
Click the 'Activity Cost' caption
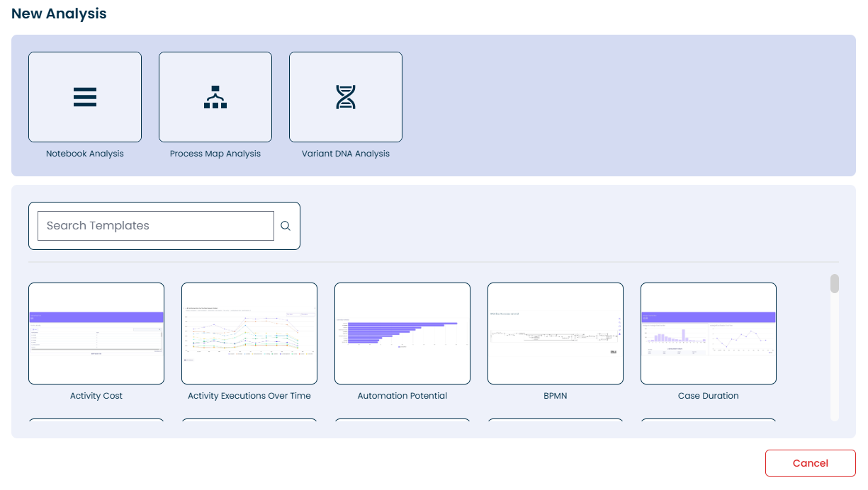(96, 396)
